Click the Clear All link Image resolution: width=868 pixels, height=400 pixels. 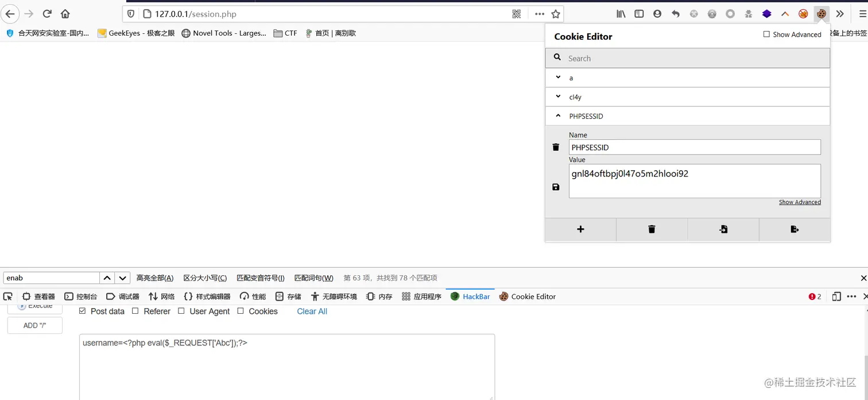tap(312, 311)
